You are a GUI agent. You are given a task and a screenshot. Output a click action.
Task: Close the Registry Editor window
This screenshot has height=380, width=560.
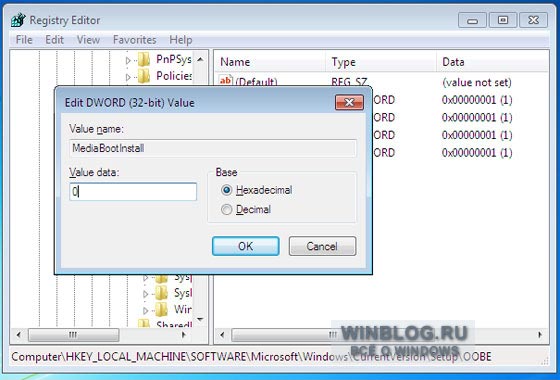pyautogui.click(x=534, y=20)
